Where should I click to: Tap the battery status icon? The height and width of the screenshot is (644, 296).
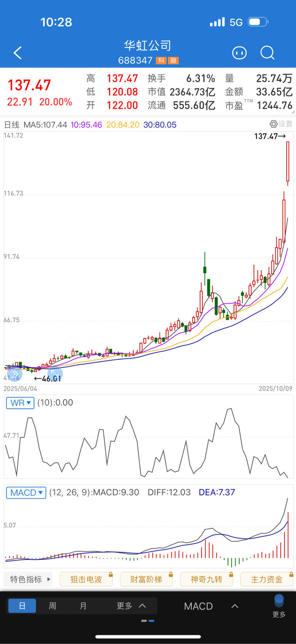(x=258, y=22)
